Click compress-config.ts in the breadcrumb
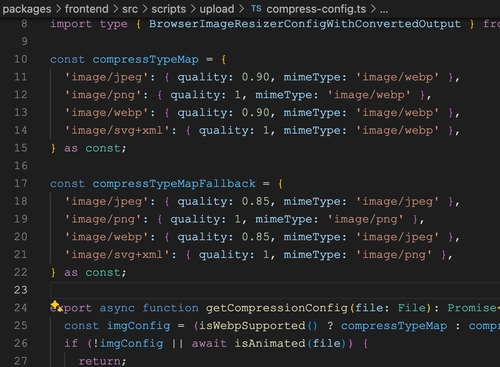This screenshot has height=367, width=500. [x=316, y=9]
